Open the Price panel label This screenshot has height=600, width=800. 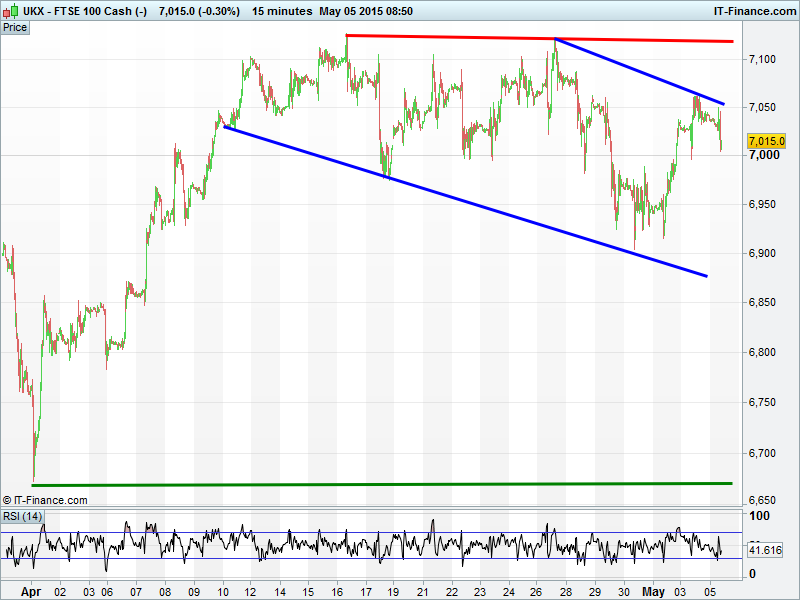[15, 28]
